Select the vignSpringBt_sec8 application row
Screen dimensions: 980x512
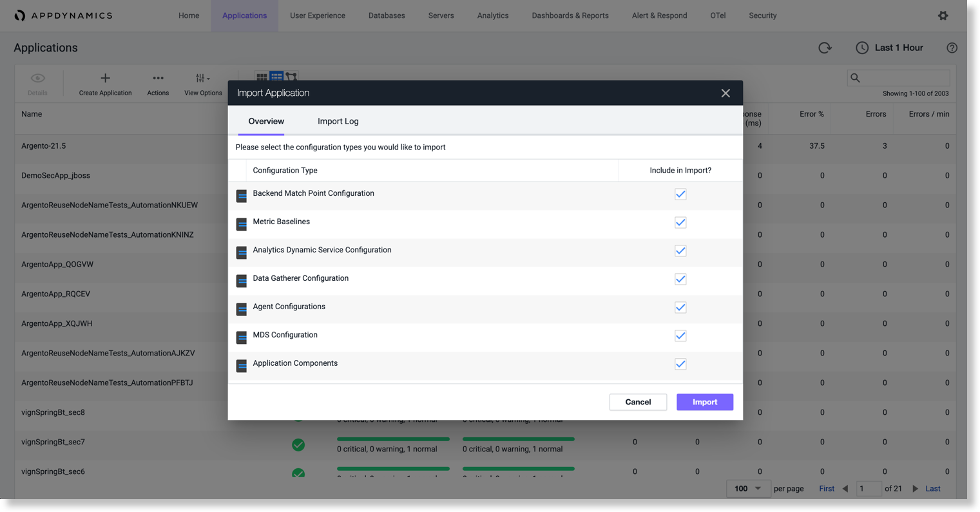[x=53, y=412]
